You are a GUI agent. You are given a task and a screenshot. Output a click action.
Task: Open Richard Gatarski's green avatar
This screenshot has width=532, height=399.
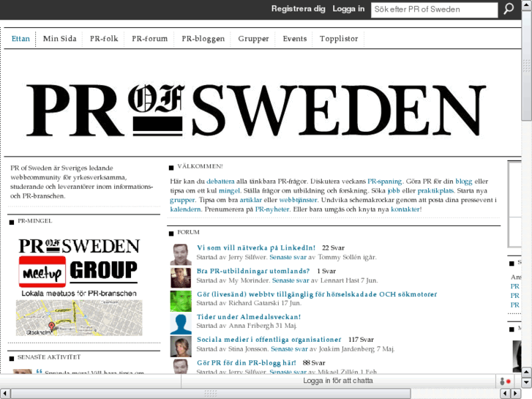tap(181, 301)
